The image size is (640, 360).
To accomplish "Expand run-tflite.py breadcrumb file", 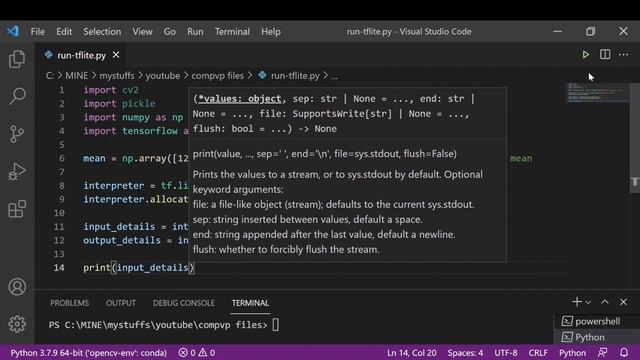I will (x=289, y=76).
